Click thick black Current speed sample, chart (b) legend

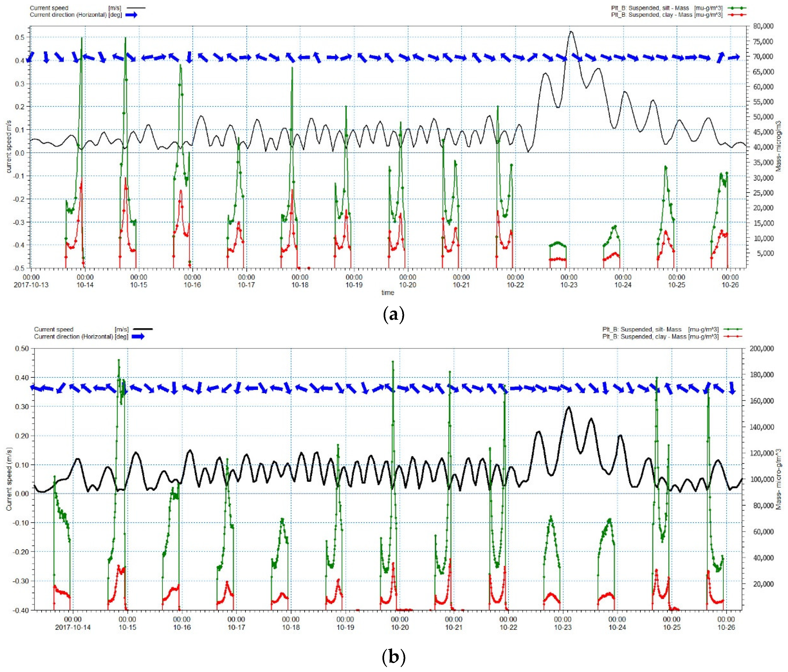(143, 329)
